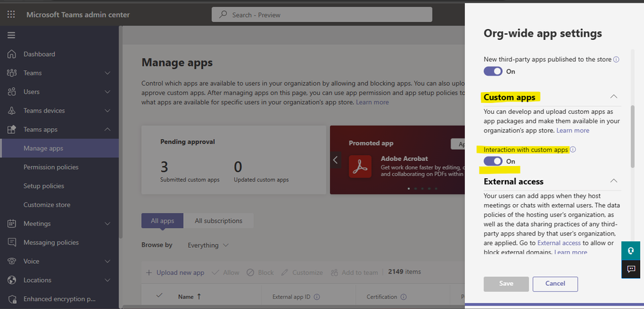The width and height of the screenshot is (644, 309).
Task: Click the Block circle icon in toolbar
Action: [x=260, y=272]
